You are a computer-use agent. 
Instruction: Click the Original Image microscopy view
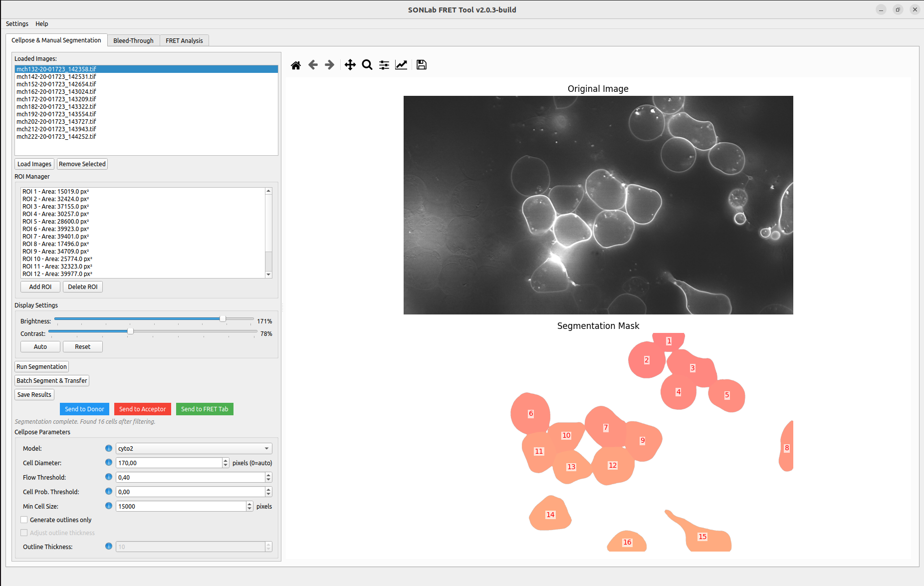coord(598,205)
